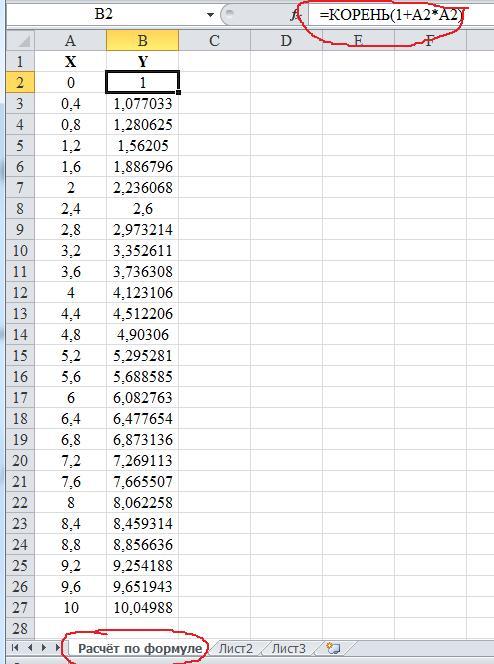Image resolution: width=494 pixels, height=664 pixels.
Task: Click the insert function fx icon
Action: 295,15
